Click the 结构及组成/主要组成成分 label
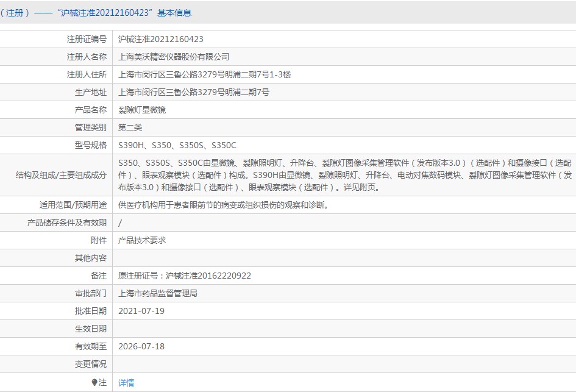Viewport: 576px width, 392px height. tap(61, 175)
